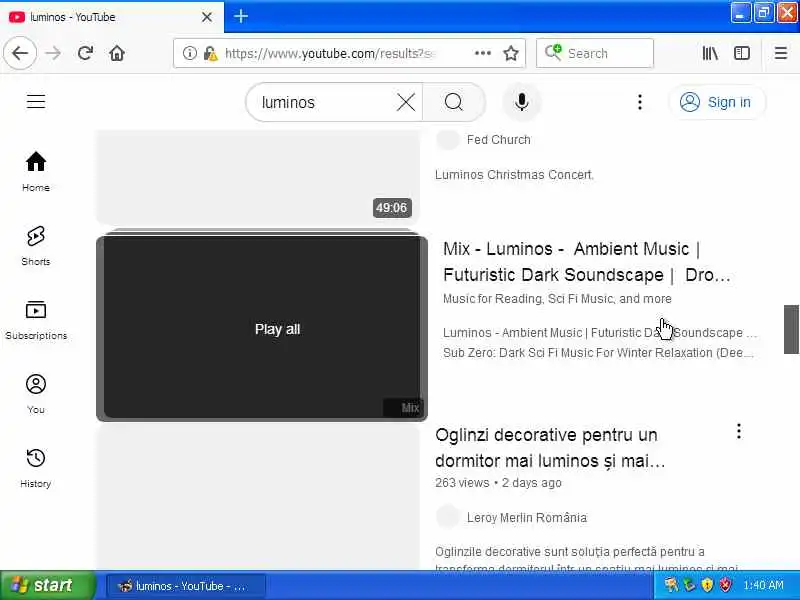Open the browser home page
This screenshot has height=600, width=800.
click(x=117, y=53)
